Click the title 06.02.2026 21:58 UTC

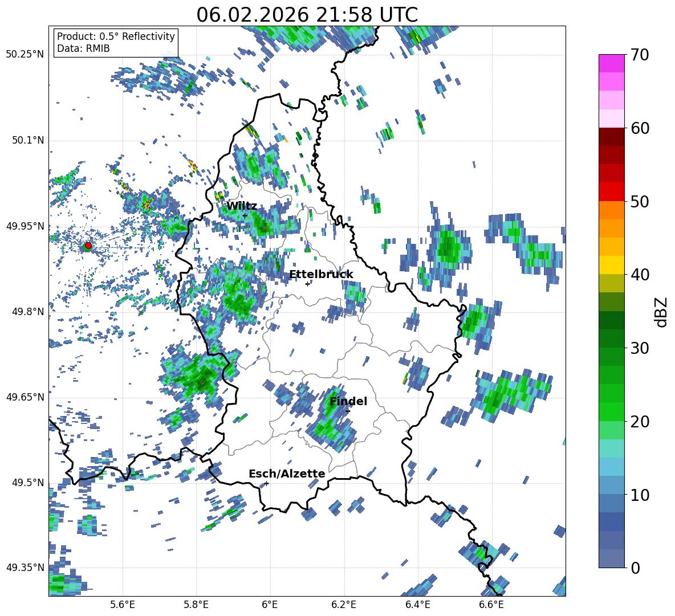tap(307, 15)
